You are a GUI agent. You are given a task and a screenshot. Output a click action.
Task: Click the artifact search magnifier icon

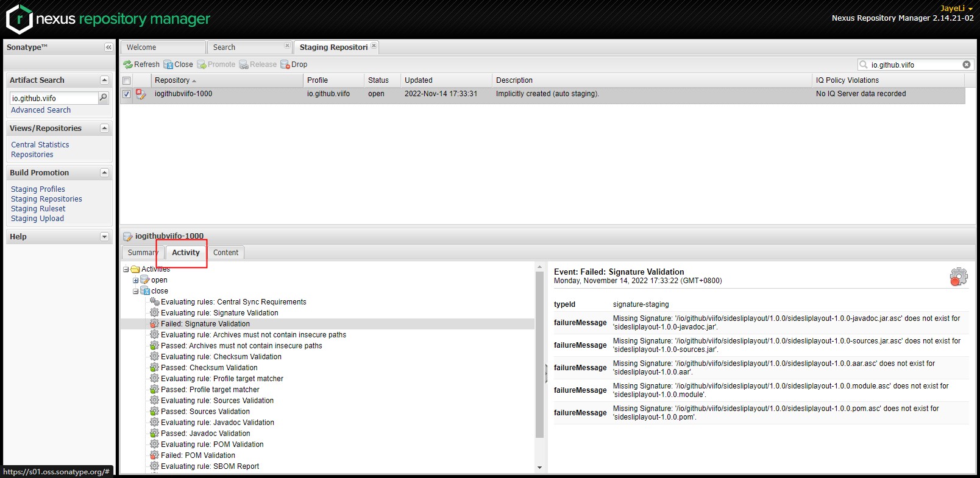[x=103, y=97]
